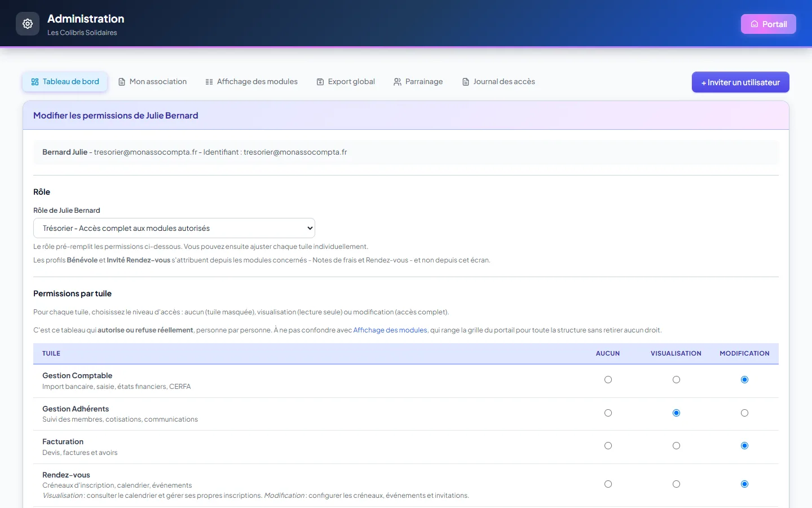Set Rendez-vous to Visualisation
This screenshot has height=508, width=812.
(x=676, y=484)
